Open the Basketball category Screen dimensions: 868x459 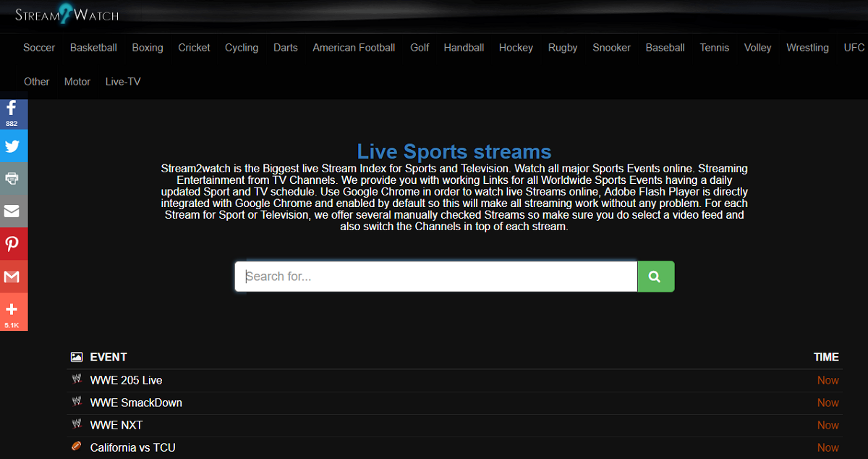pyautogui.click(x=93, y=48)
